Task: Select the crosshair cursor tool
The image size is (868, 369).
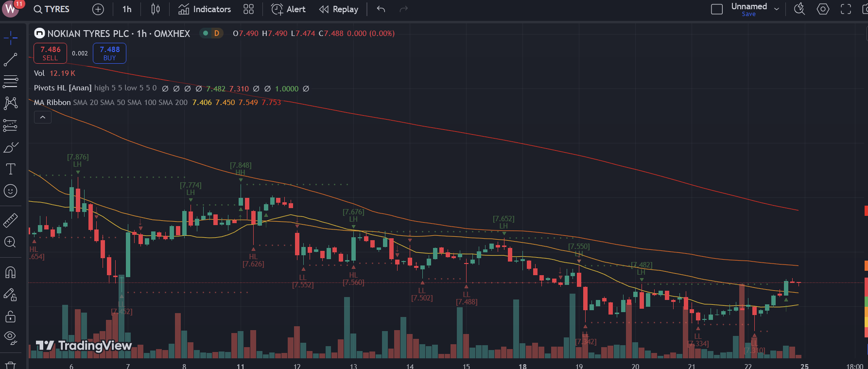Action: pyautogui.click(x=11, y=37)
